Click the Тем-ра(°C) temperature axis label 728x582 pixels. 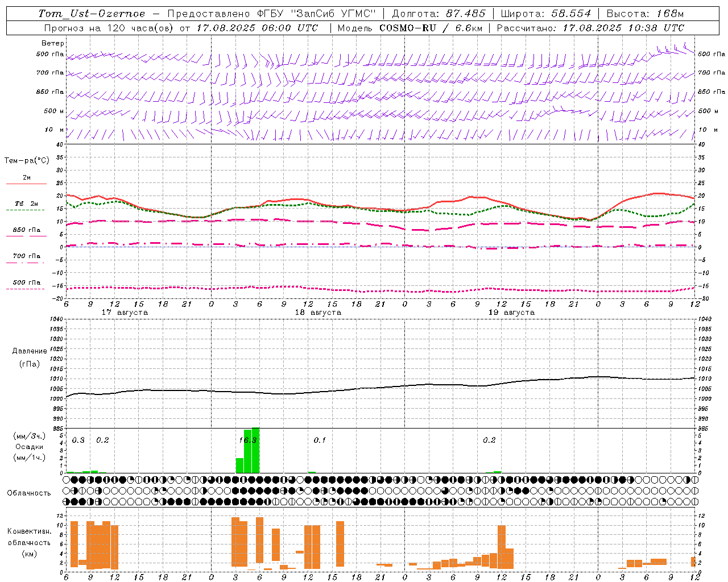pos(27,161)
